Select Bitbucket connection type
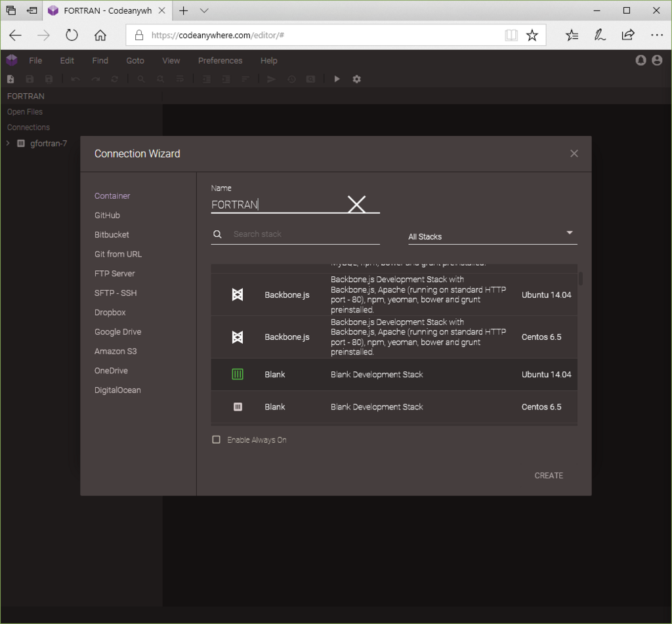The image size is (672, 624). tap(112, 234)
